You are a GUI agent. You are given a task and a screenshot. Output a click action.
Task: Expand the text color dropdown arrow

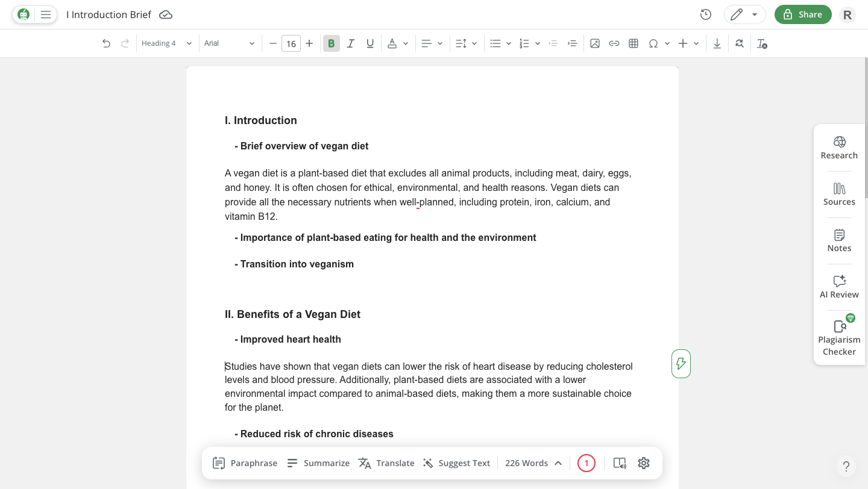click(x=406, y=43)
